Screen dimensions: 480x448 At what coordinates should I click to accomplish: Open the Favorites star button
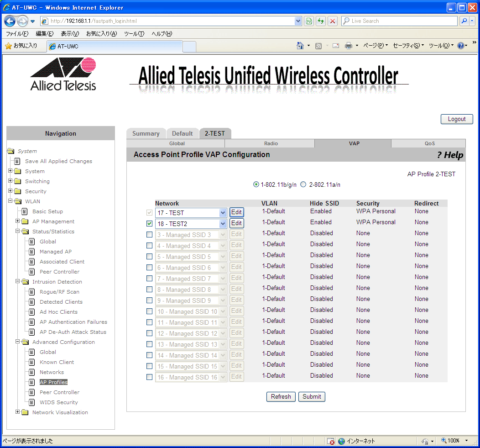coord(21,46)
